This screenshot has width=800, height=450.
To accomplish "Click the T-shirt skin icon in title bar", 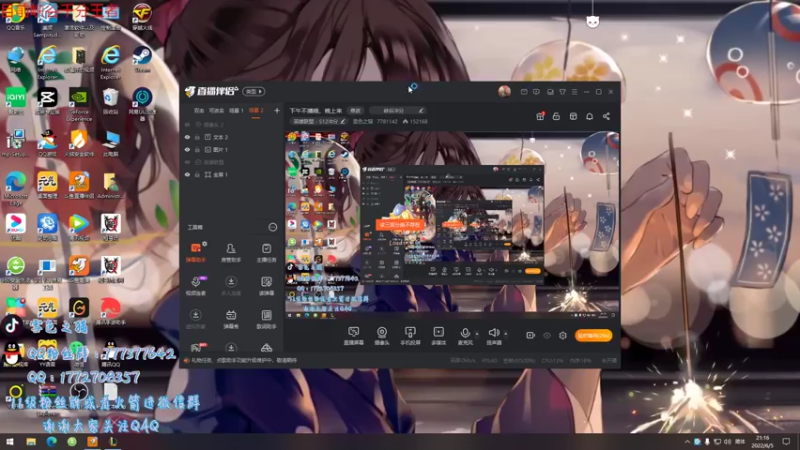I will tap(562, 92).
